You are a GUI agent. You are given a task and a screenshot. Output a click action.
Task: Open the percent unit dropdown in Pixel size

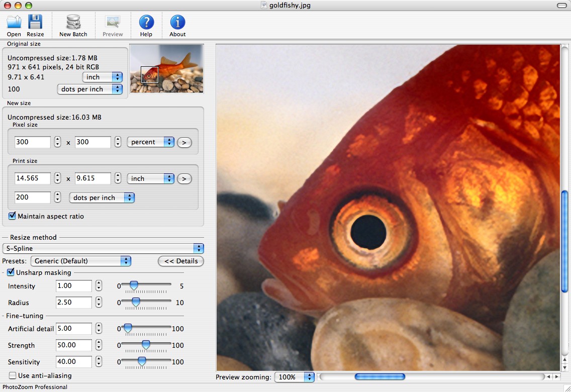click(150, 142)
